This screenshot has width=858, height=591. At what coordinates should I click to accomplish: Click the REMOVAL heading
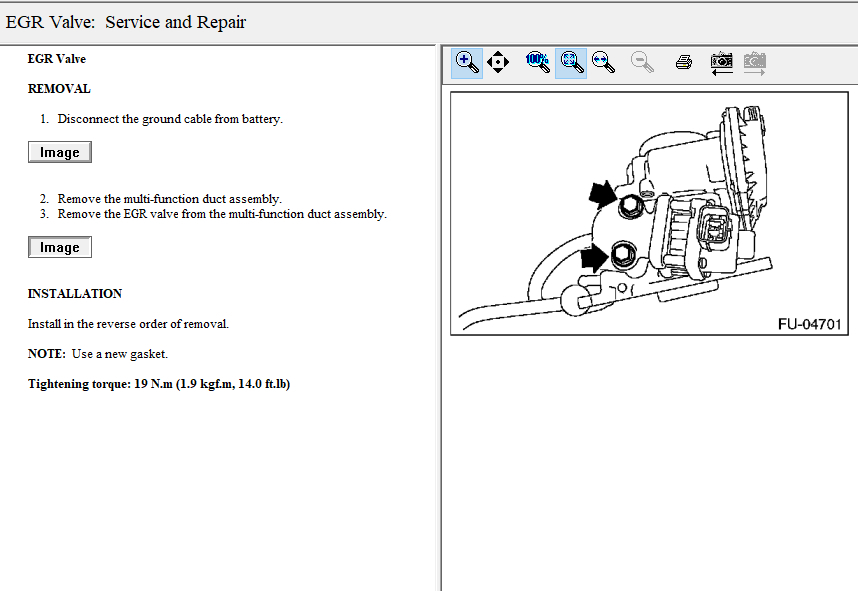pos(59,89)
